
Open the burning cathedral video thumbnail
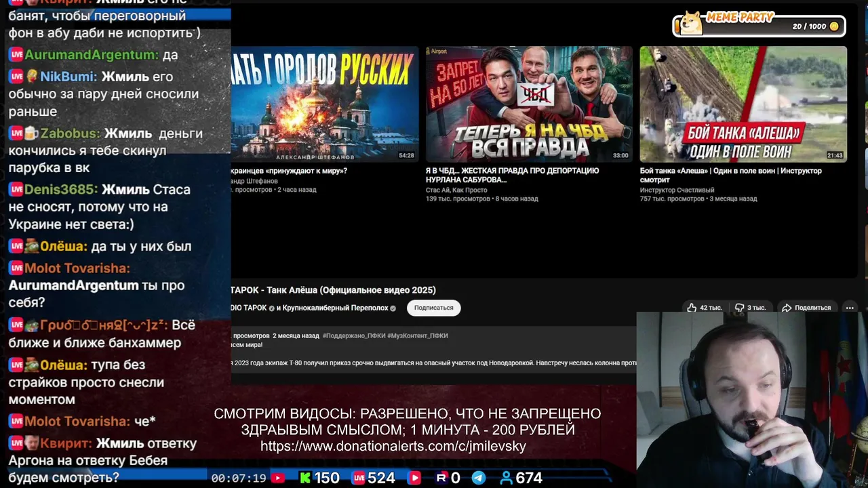click(325, 104)
